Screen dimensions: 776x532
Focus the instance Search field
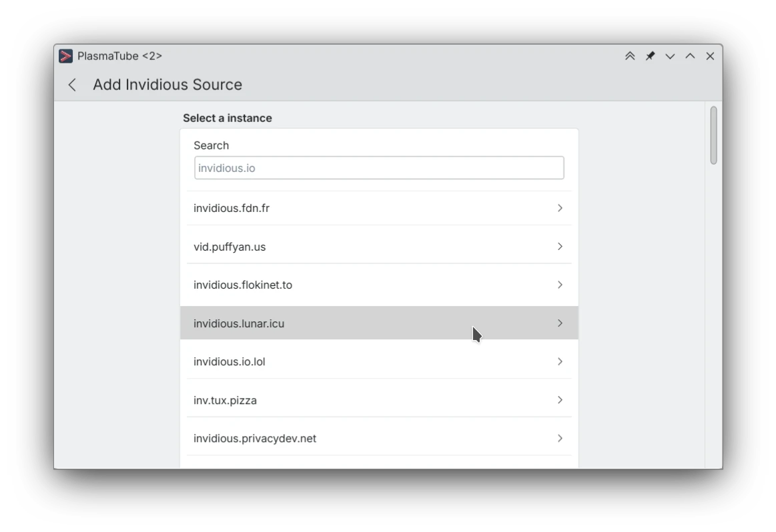[379, 168]
